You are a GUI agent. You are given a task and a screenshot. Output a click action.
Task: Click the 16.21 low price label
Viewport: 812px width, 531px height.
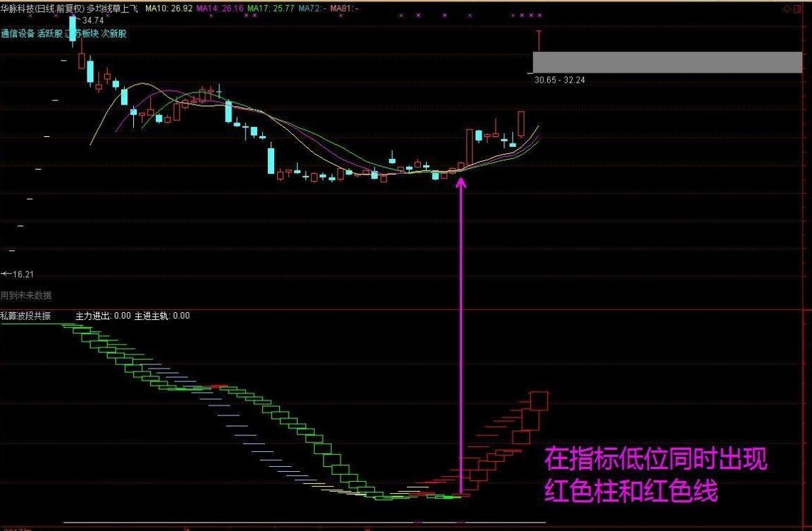[22, 274]
